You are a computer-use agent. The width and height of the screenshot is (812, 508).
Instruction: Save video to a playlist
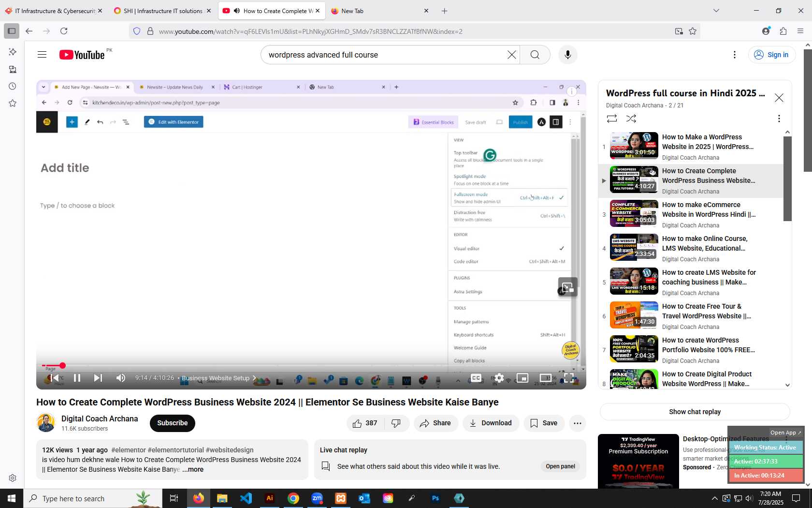pos(544,423)
